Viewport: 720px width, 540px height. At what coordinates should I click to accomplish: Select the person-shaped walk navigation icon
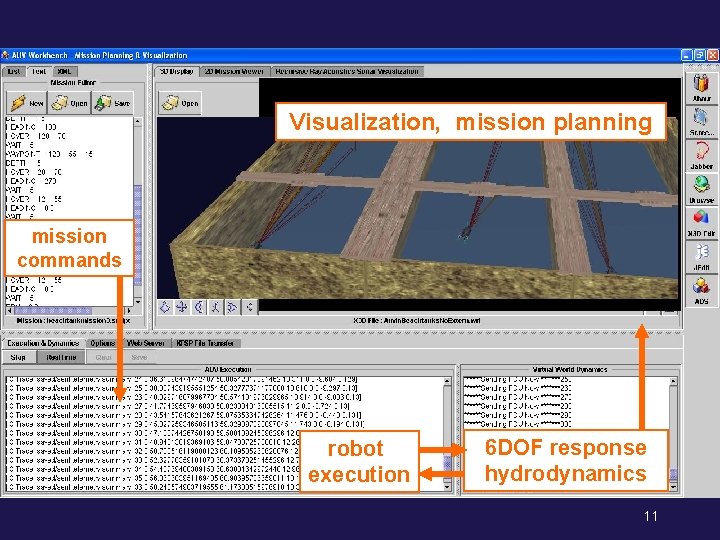(215, 307)
